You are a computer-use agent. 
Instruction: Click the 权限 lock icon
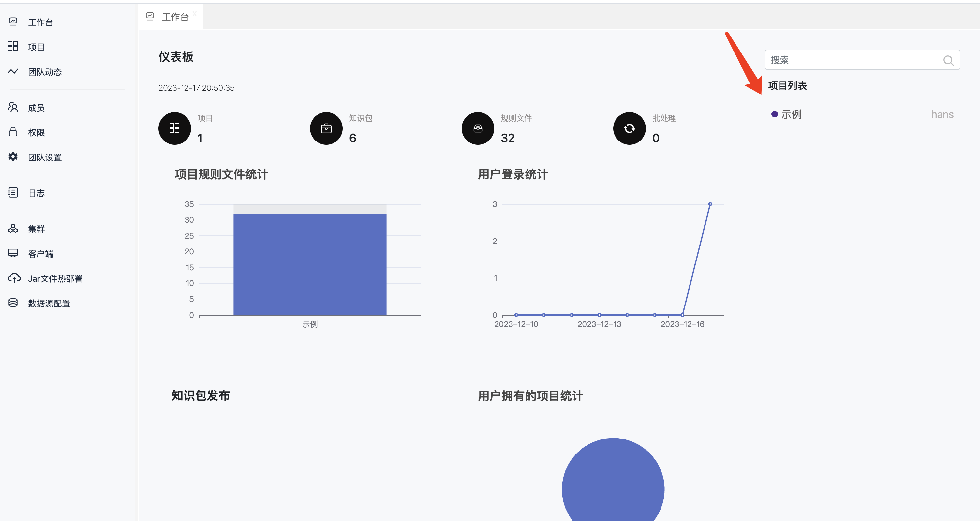click(x=13, y=132)
